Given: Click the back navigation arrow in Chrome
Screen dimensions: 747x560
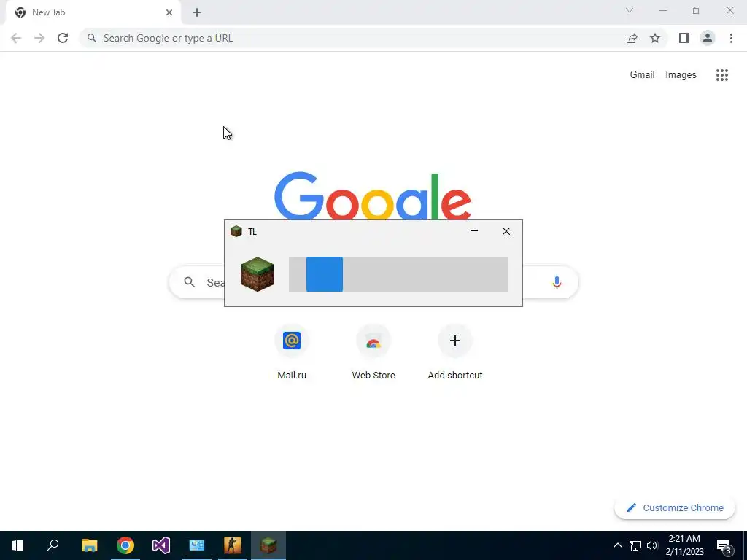Looking at the screenshot, I should click(x=16, y=38).
